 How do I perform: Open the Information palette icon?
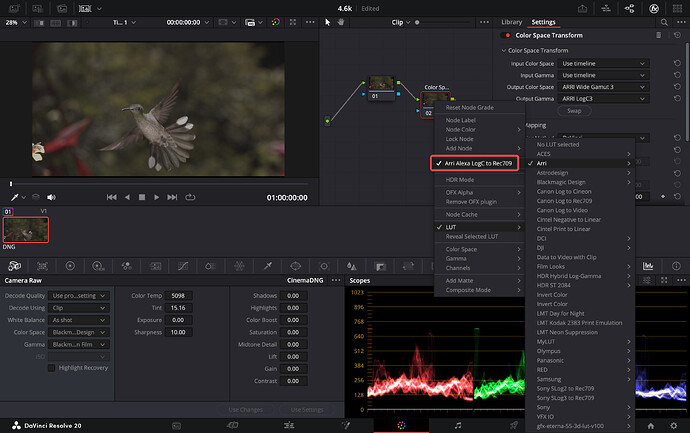click(x=676, y=266)
